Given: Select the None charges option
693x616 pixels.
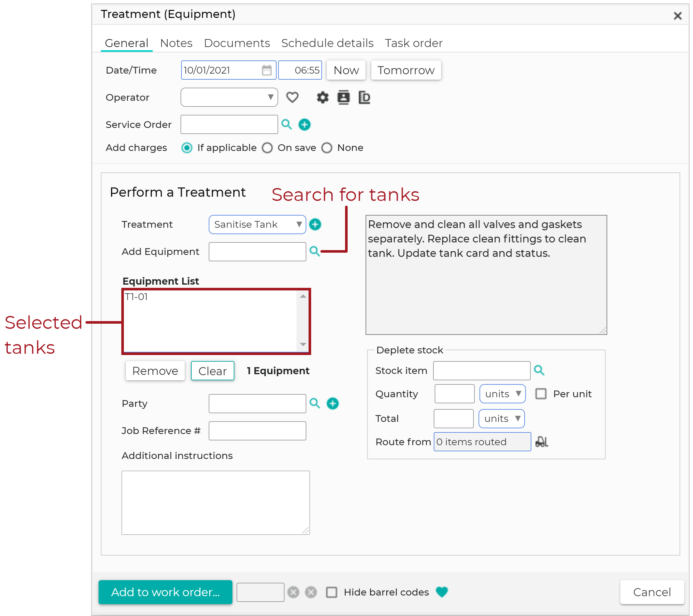Looking at the screenshot, I should (x=327, y=148).
